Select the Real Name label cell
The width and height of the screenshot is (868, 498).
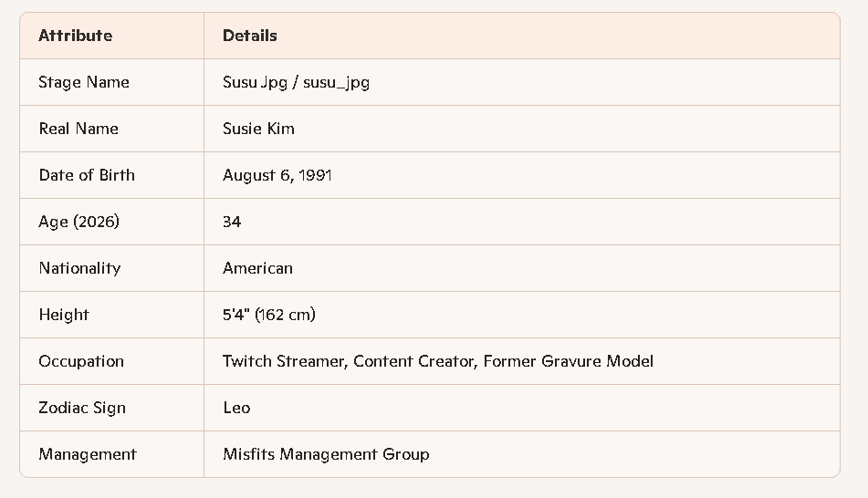click(78, 129)
